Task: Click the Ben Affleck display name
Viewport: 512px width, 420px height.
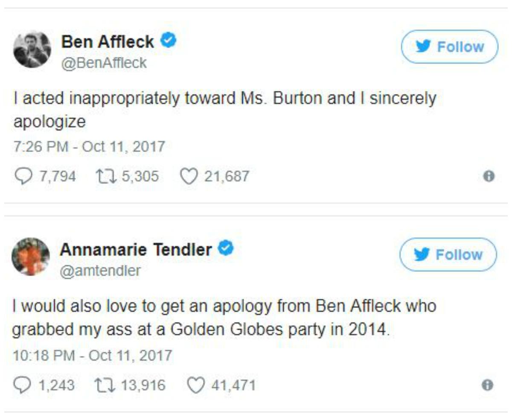Action: tap(108, 41)
